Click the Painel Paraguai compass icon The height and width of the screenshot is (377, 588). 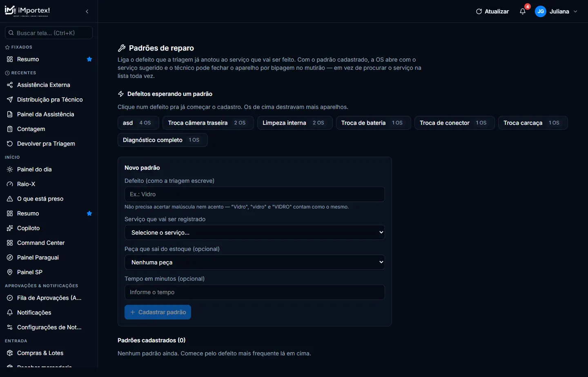coord(10,257)
